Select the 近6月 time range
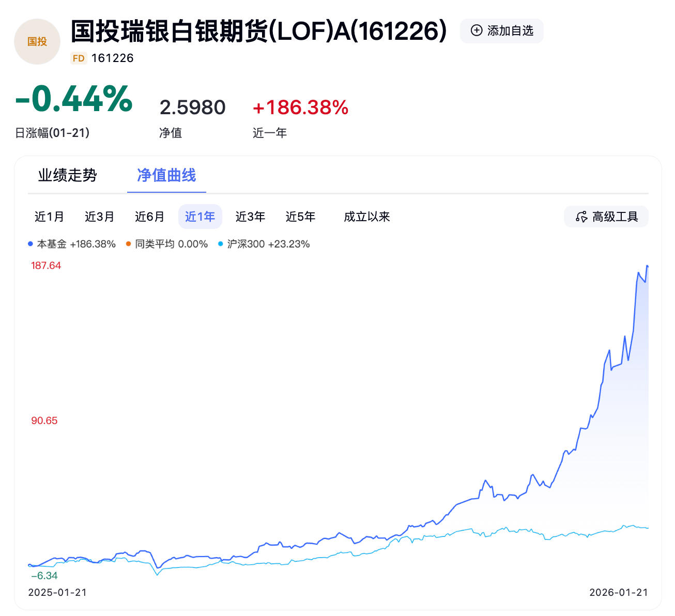The height and width of the screenshot is (616, 675). 149,217
